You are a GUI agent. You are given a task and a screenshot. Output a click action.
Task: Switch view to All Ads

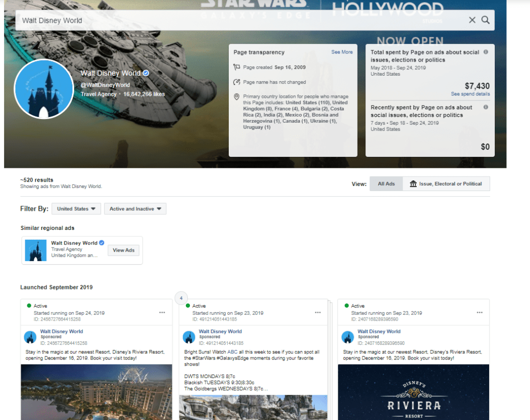pos(386,183)
